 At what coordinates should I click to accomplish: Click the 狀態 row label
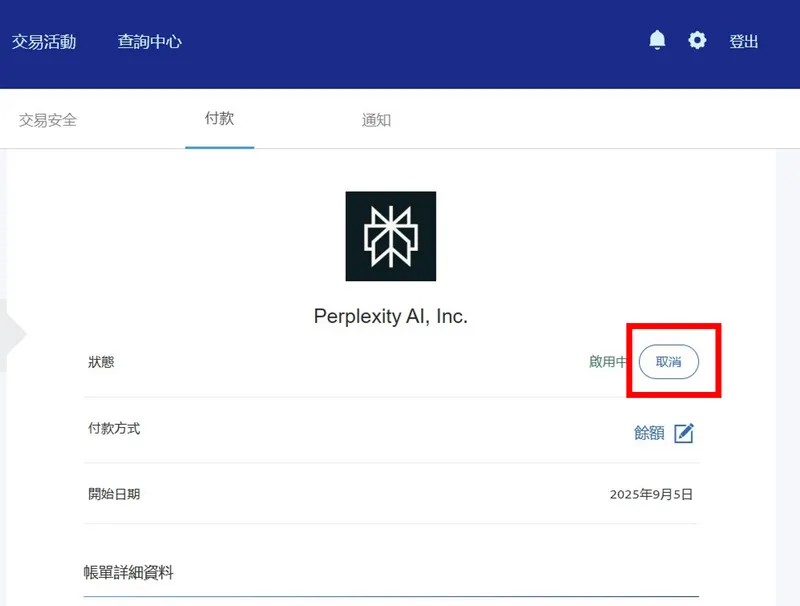101,362
